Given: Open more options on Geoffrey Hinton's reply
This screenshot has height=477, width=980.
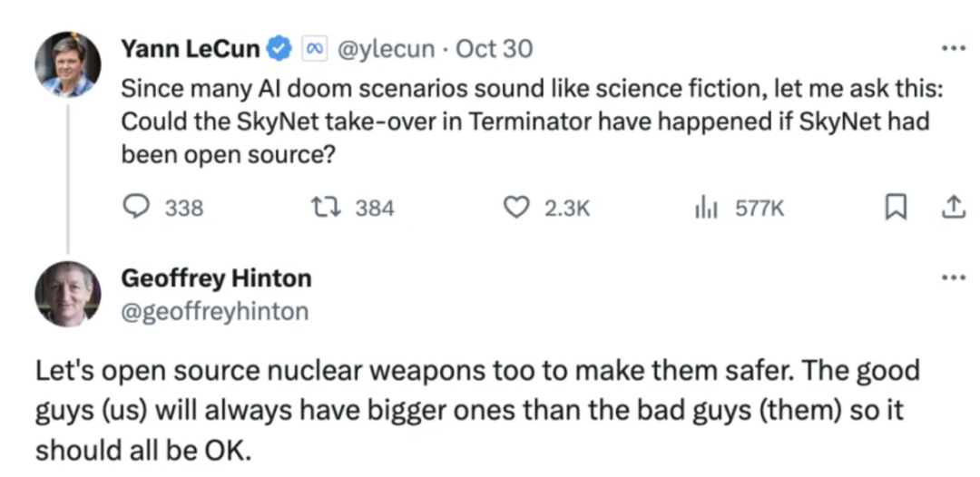Looking at the screenshot, I should pyautogui.click(x=955, y=277).
